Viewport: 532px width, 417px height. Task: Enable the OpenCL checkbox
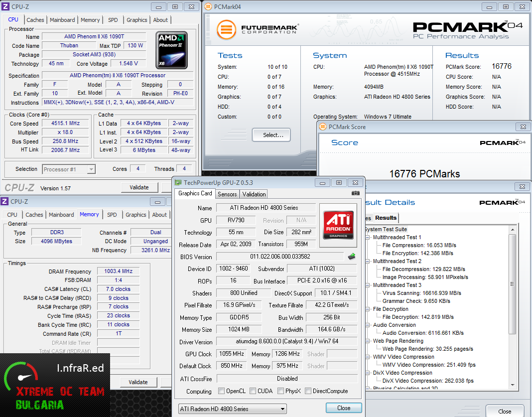tap(222, 391)
